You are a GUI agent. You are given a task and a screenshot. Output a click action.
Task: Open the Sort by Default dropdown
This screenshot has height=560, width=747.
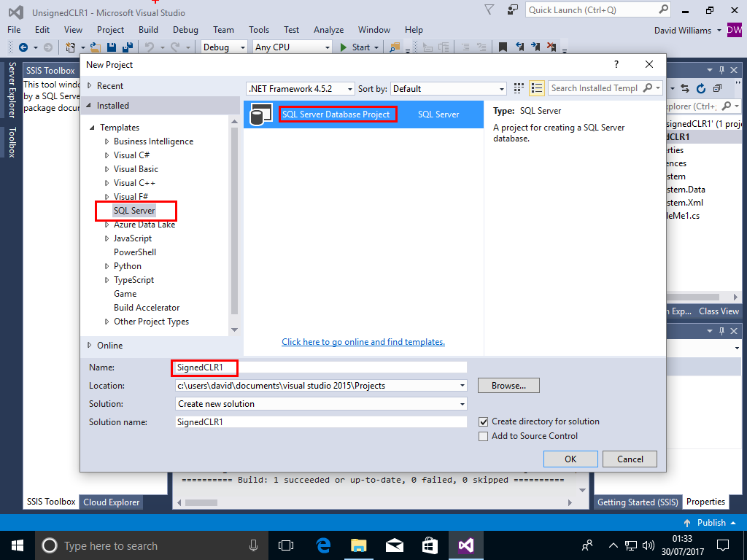point(448,89)
